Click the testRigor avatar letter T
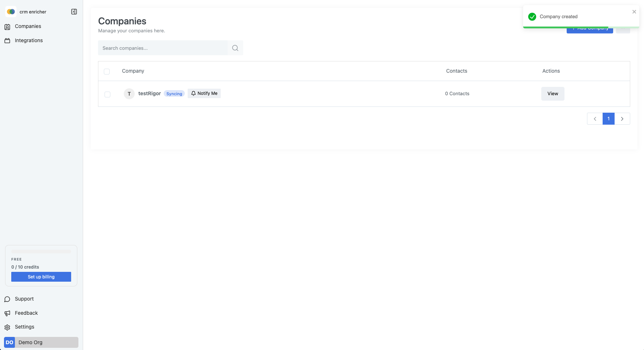Screen dimensions: 644x350 [129, 94]
